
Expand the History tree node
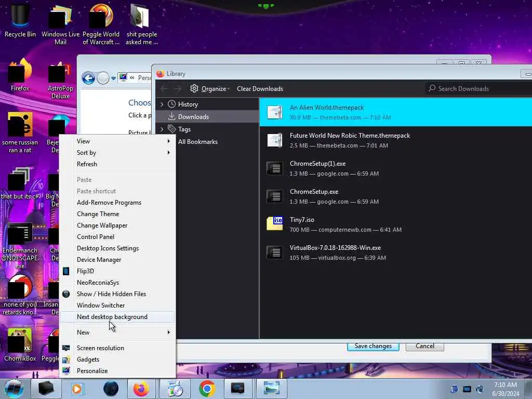click(162, 104)
